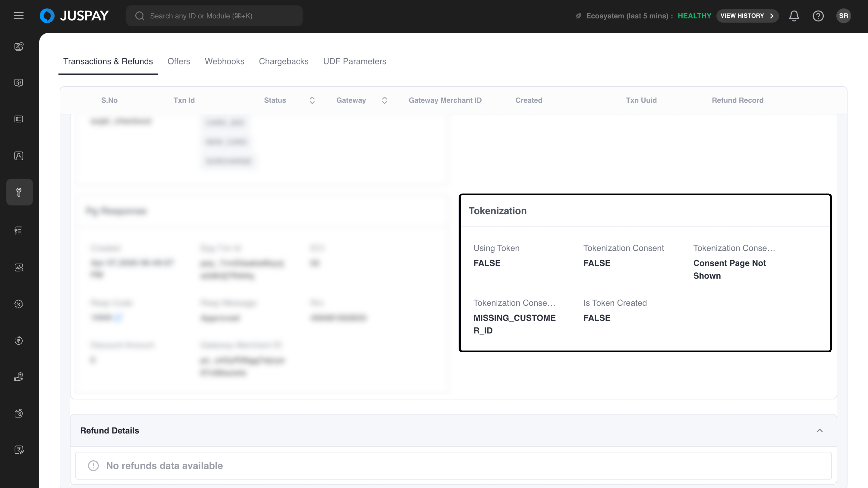Click the Consent Page Not Shown value
The image size is (868, 488).
point(730,269)
